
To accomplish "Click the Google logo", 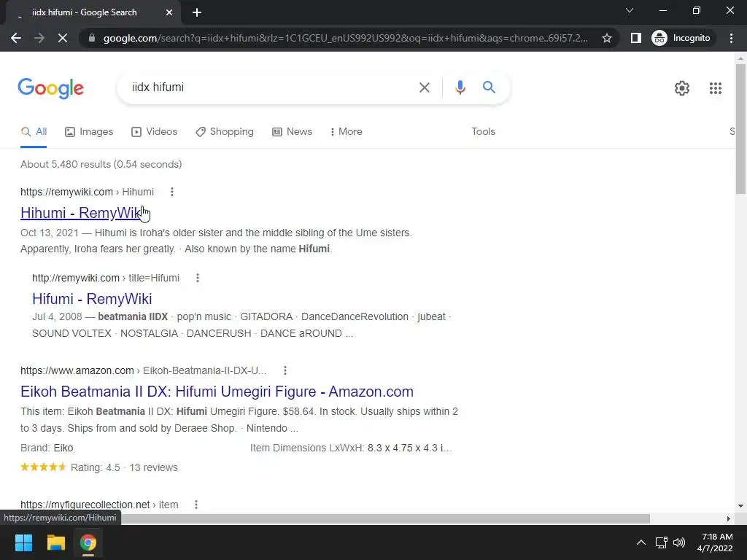I will (51, 88).
